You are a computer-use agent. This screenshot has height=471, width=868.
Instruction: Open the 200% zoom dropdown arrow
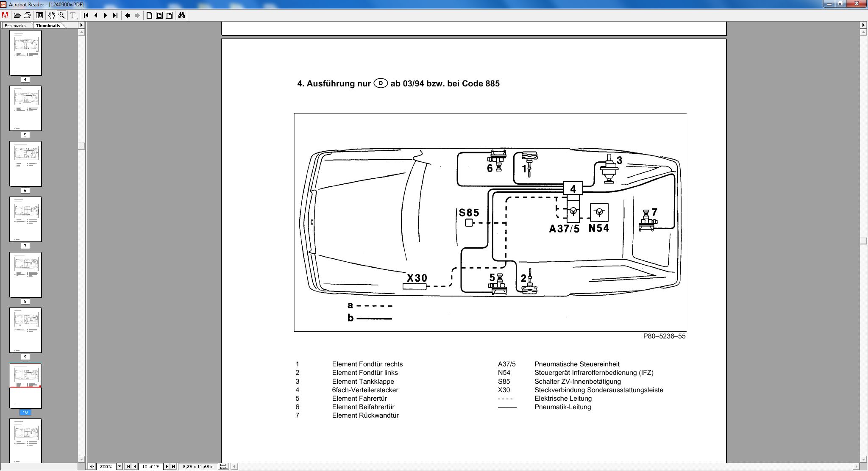click(x=120, y=466)
